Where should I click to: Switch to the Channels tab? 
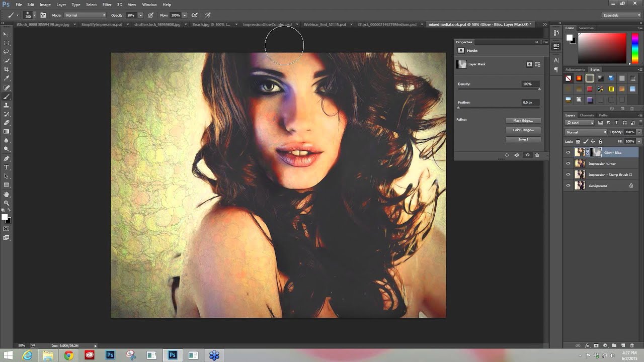tap(587, 115)
